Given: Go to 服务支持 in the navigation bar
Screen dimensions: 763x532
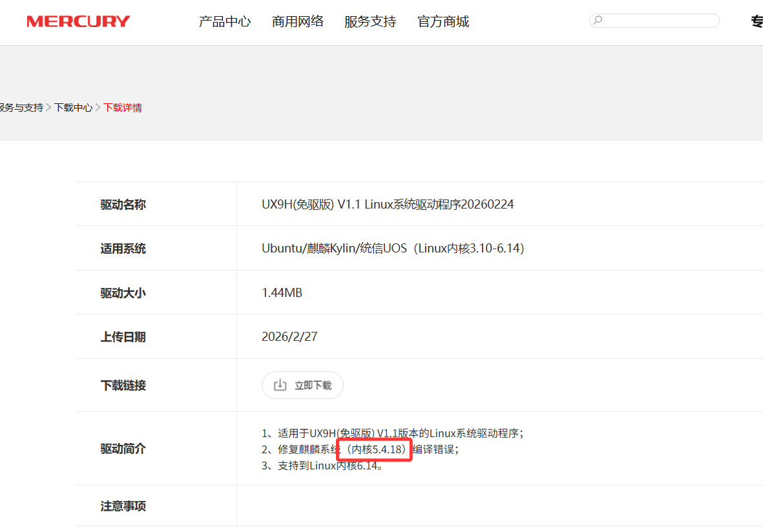Looking at the screenshot, I should 370,22.
